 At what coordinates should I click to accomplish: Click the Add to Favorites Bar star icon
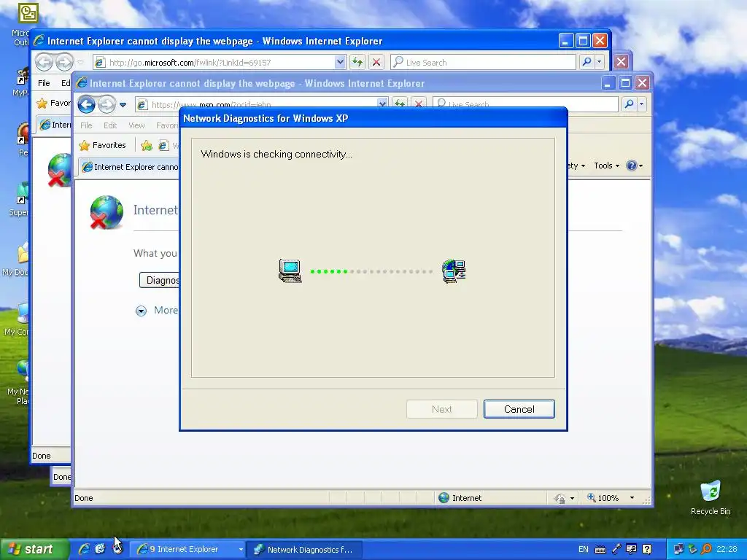pyautogui.click(x=147, y=145)
